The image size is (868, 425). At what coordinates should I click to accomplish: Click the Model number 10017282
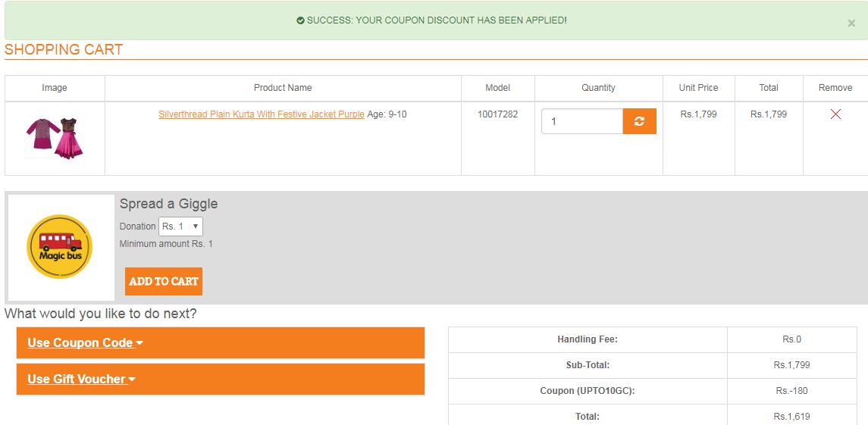click(x=497, y=114)
